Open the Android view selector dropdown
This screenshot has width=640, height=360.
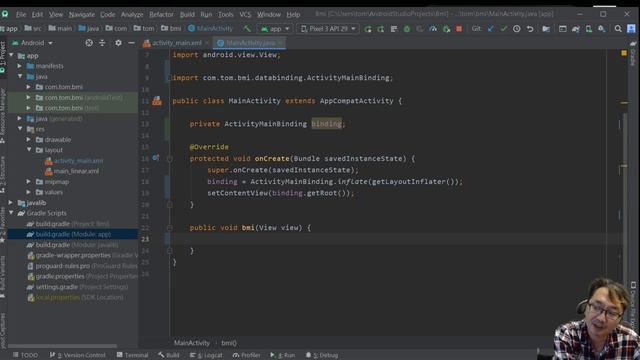(33, 42)
